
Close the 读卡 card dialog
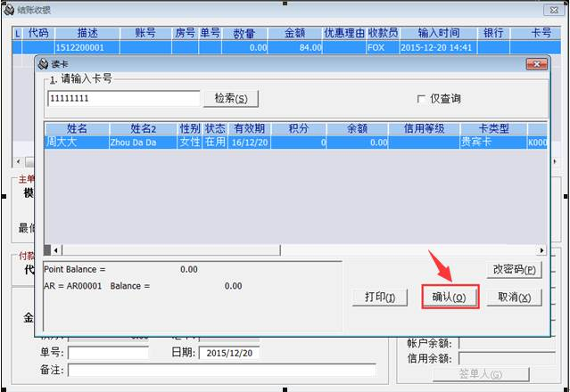point(535,65)
